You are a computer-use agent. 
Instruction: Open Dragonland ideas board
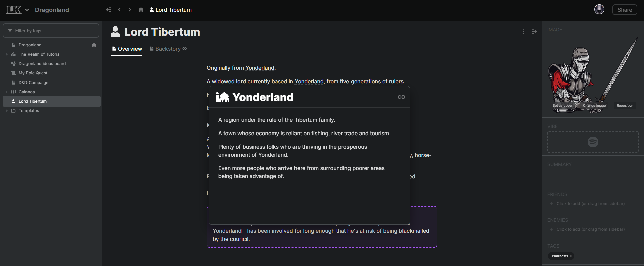(42, 64)
